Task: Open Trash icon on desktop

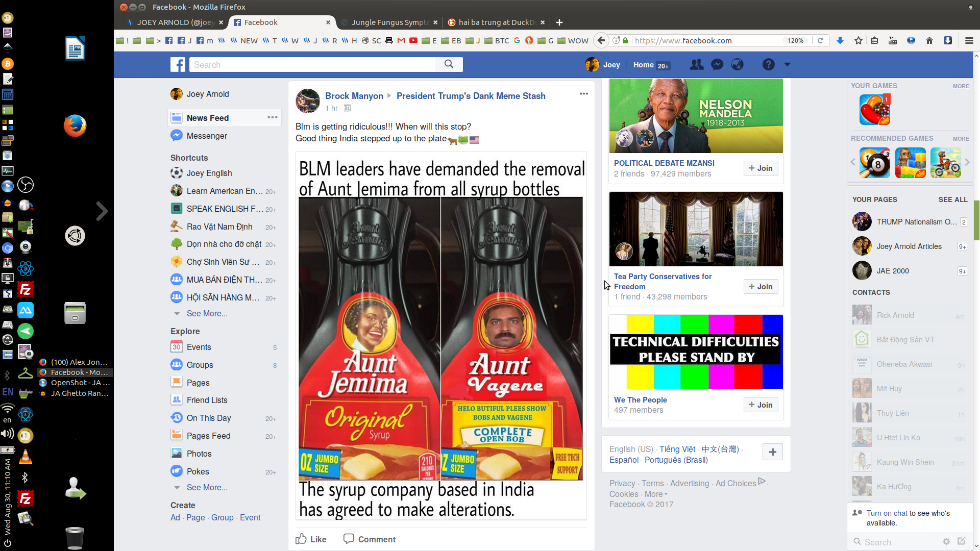Action: click(x=75, y=538)
